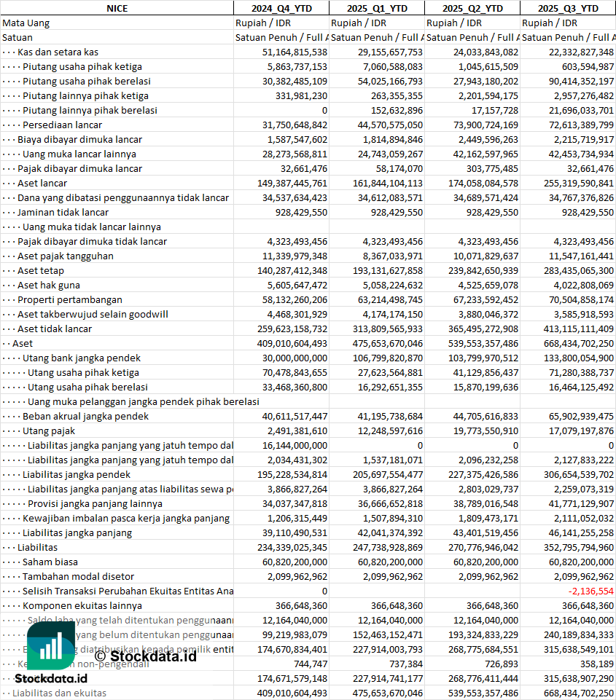Select Piutang usaha pihak berelasi label
Viewport: 616px width, 700px height.
tap(87, 82)
